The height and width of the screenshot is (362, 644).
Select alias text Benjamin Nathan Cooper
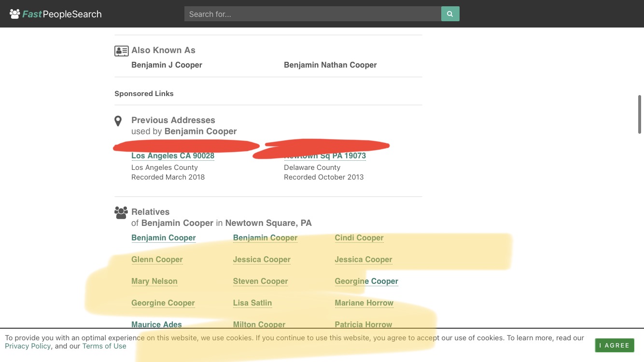pyautogui.click(x=330, y=65)
